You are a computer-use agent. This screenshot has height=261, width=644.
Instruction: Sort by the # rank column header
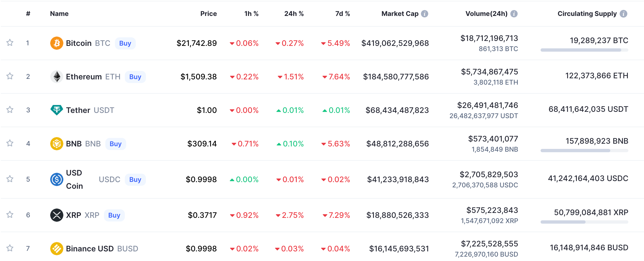point(28,14)
